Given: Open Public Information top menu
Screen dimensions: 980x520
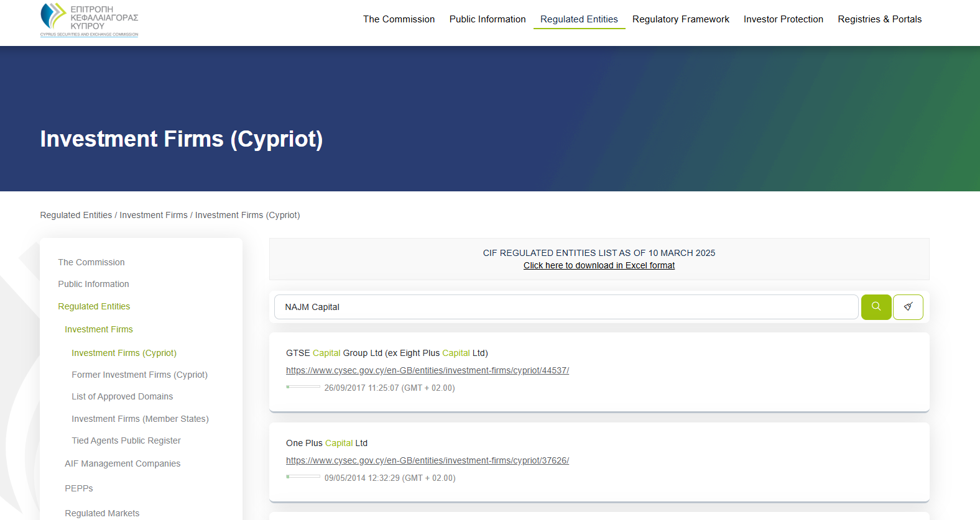Looking at the screenshot, I should (x=487, y=19).
